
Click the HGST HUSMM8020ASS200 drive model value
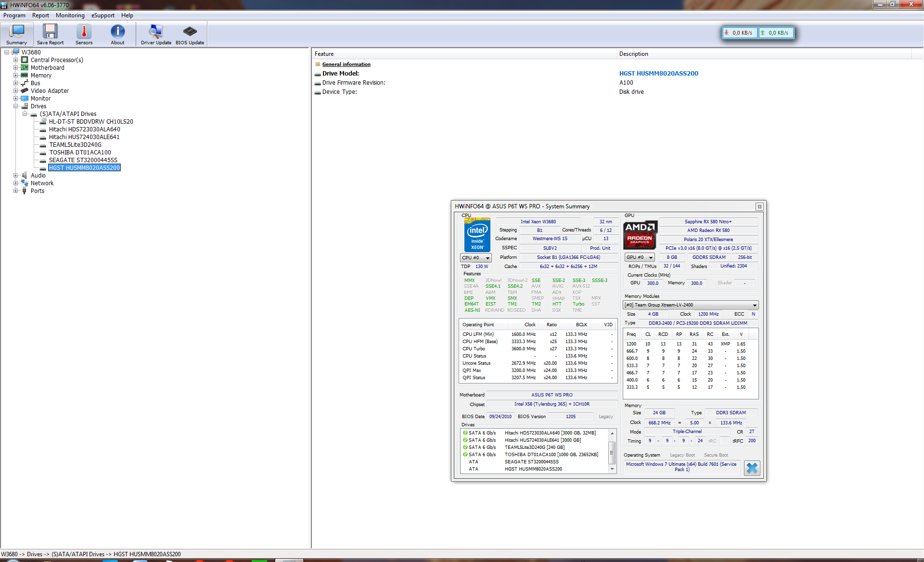point(658,74)
